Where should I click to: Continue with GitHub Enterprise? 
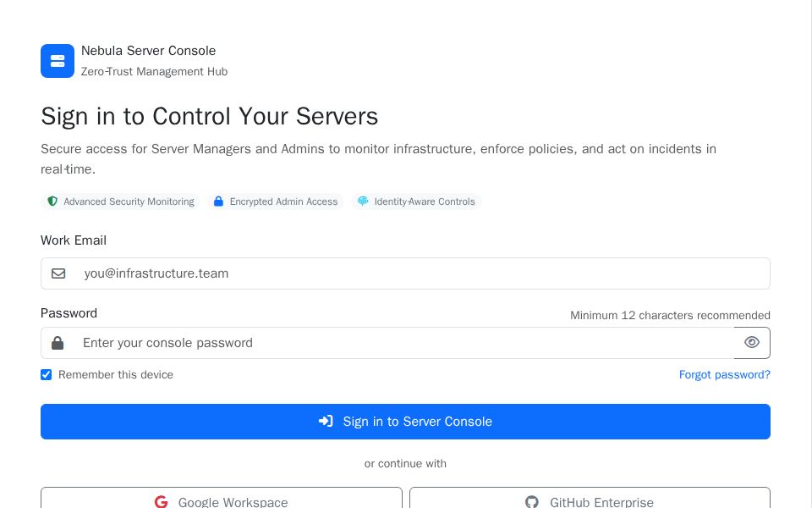click(x=590, y=501)
